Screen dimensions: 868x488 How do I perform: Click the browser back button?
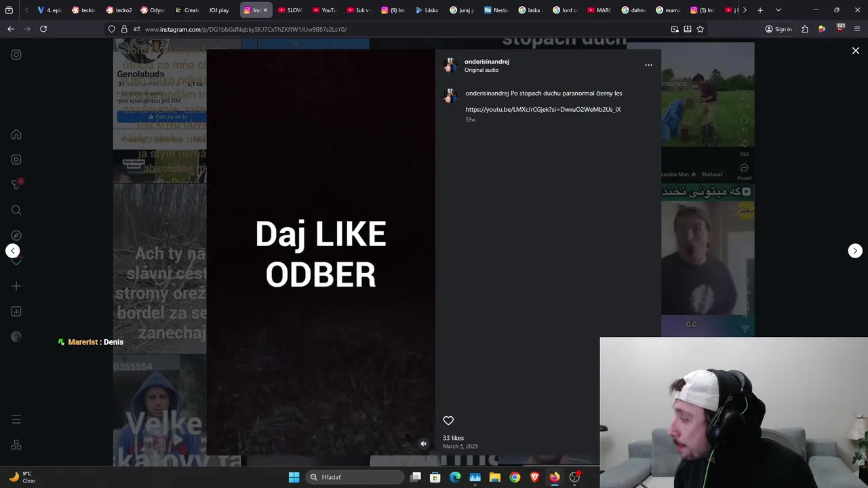(11, 29)
